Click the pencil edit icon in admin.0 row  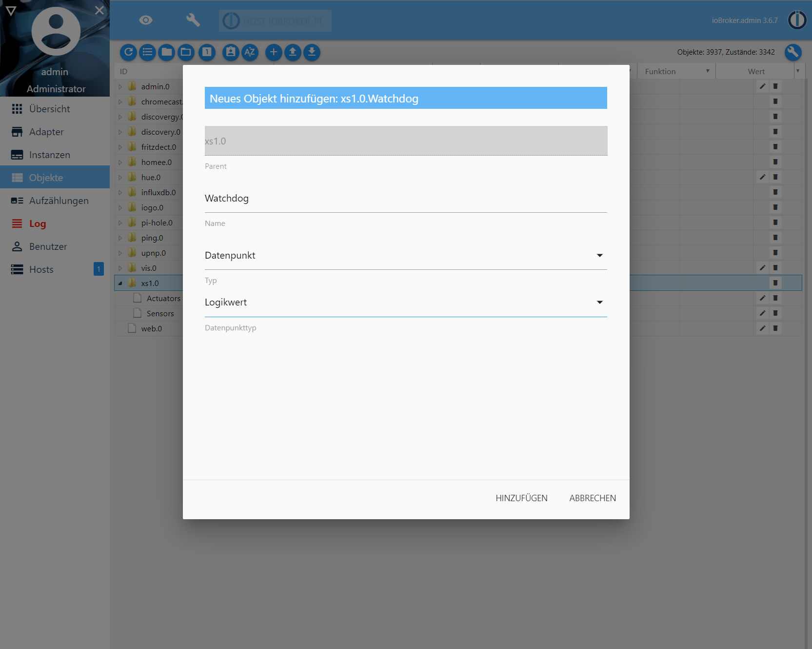click(x=762, y=86)
